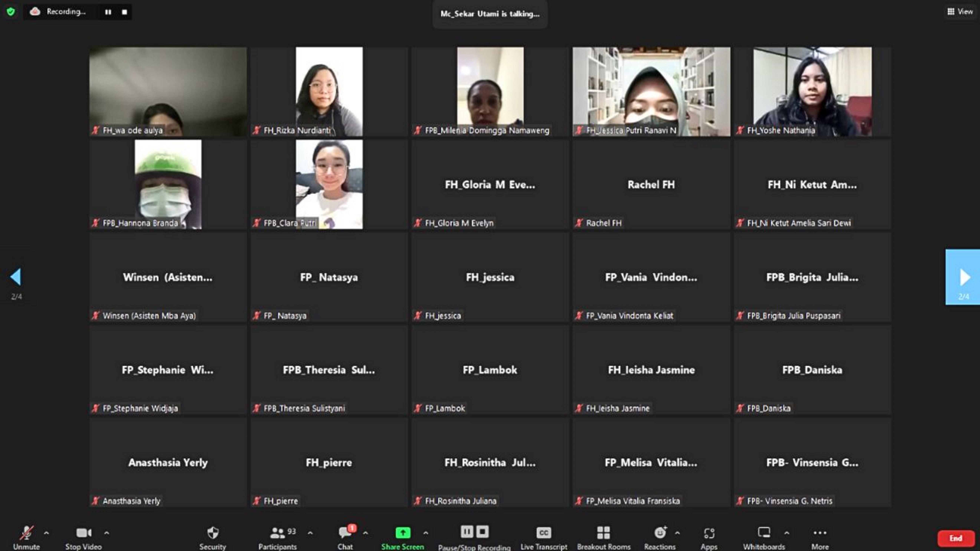Click muted mic icon of FH_Ieisha Jasmine

579,408
